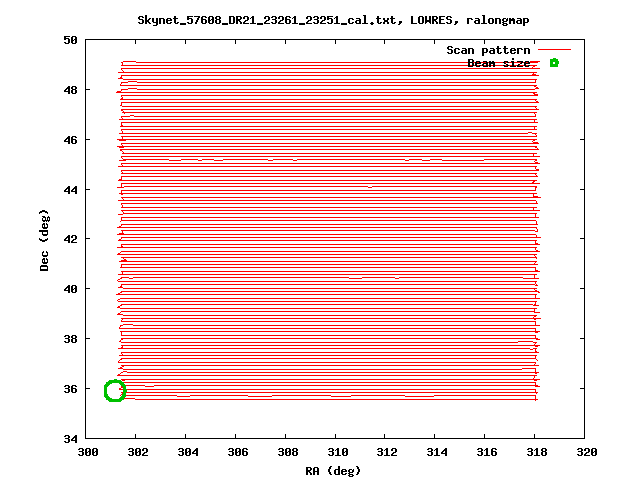Click the y-axis tick label 36

click(70, 389)
